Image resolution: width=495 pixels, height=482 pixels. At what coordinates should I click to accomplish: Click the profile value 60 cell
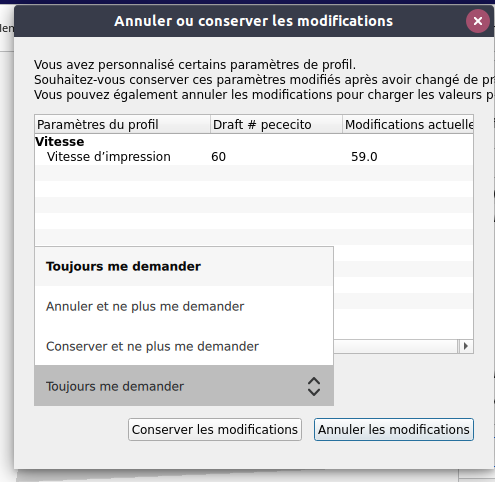[x=219, y=157]
